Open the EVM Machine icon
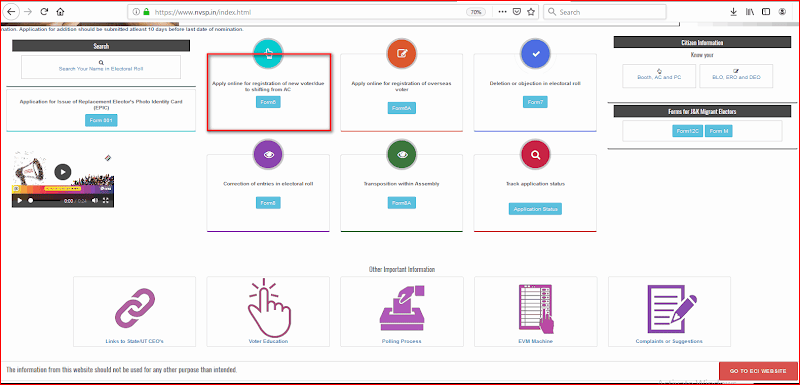Screen dimensions: 800x385 tap(536, 309)
